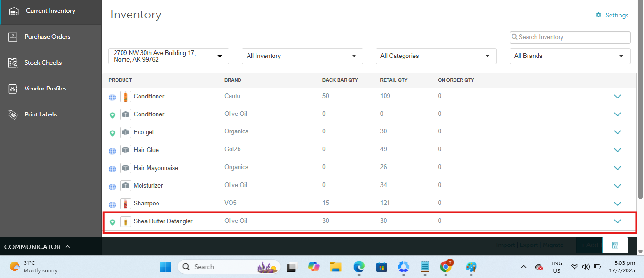Image resolution: width=644 pixels, height=278 pixels.
Task: Click the Purchase Orders sidebar icon
Action: point(13,37)
